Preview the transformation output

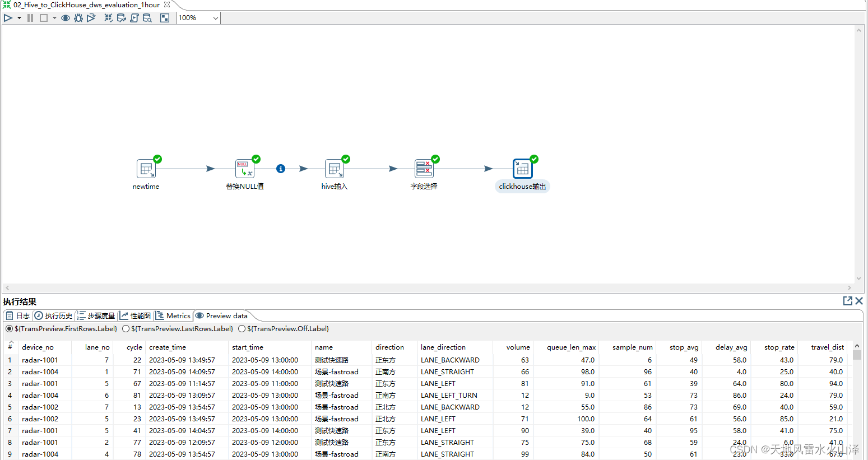(66, 17)
